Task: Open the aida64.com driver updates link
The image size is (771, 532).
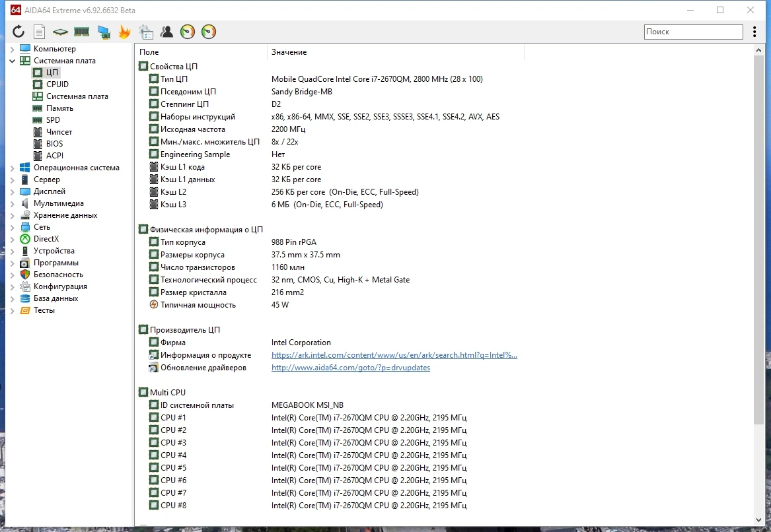Action: tap(351, 368)
